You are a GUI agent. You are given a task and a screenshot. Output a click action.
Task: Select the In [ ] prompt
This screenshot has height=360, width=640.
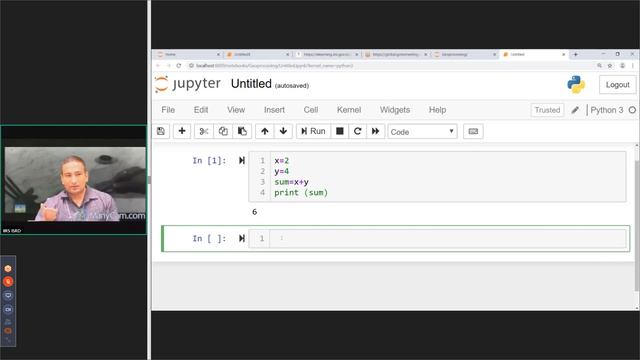[x=209, y=238]
